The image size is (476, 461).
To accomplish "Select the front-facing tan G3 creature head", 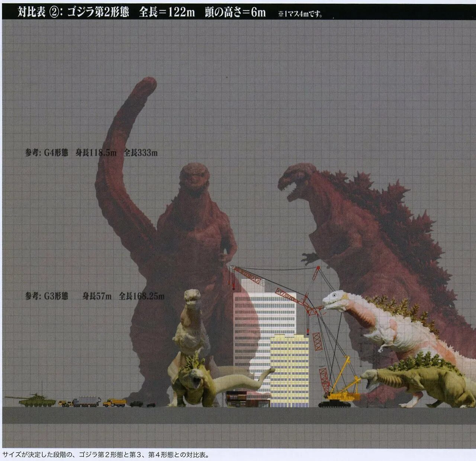I will click(x=193, y=297).
